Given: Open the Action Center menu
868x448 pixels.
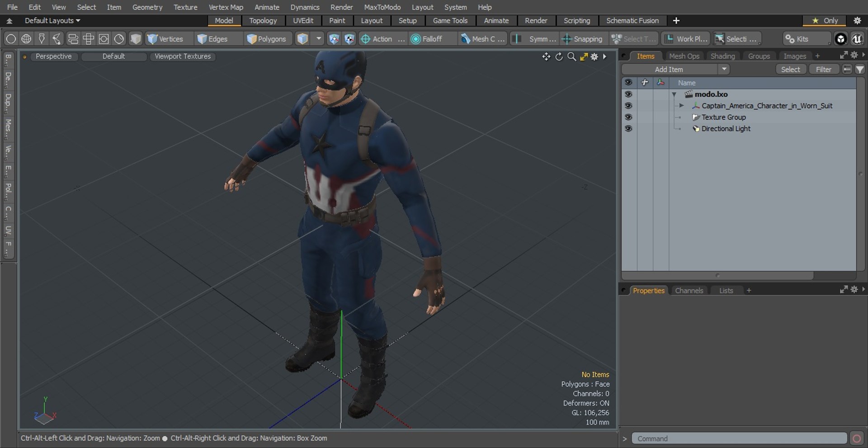Looking at the screenshot, I should point(382,39).
